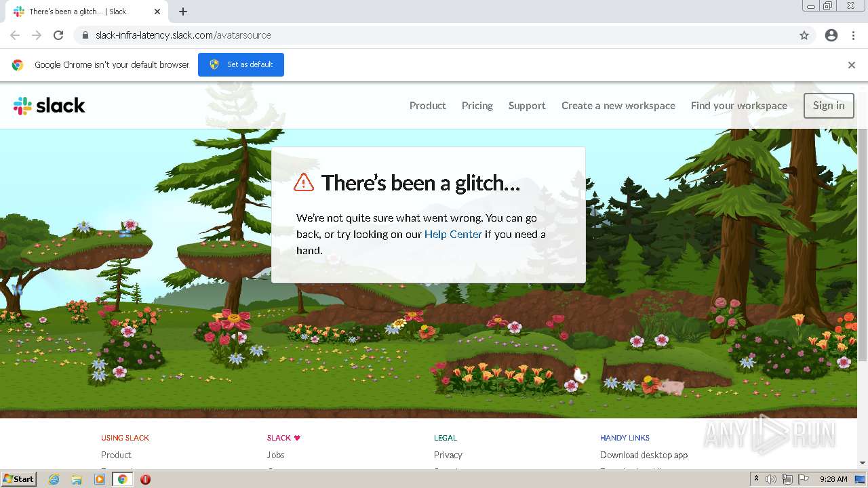The image size is (868, 488).
Task: Bookmark this page with the star icon
Action: 804,35
